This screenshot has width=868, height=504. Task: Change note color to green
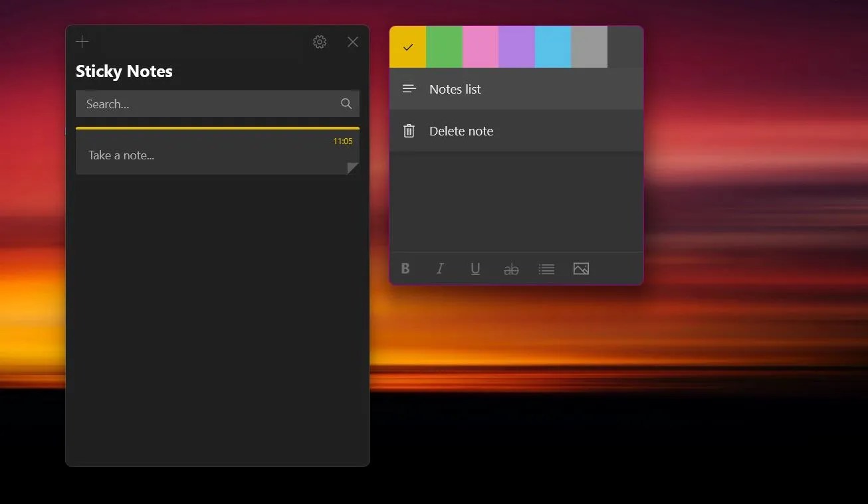(x=444, y=46)
